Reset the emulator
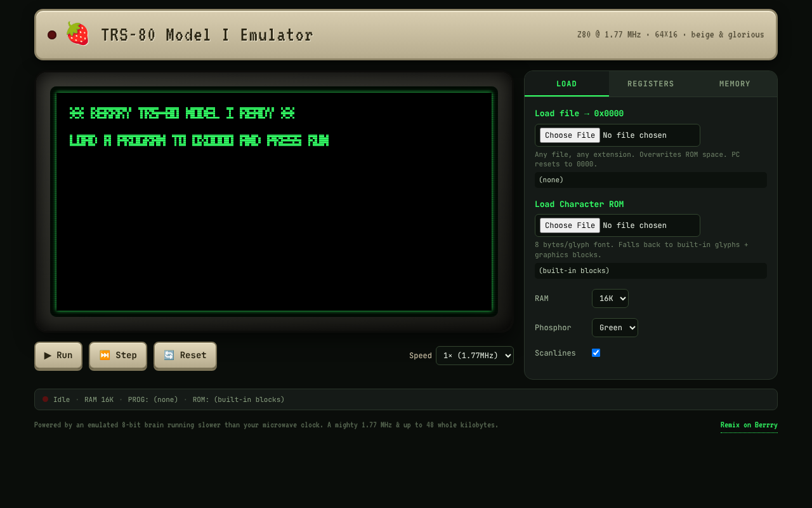812x508 pixels. click(185, 355)
